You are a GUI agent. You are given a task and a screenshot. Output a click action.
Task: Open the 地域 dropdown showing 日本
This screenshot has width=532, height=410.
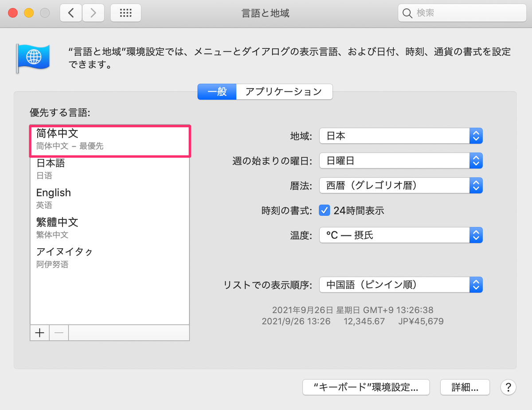[x=401, y=136]
